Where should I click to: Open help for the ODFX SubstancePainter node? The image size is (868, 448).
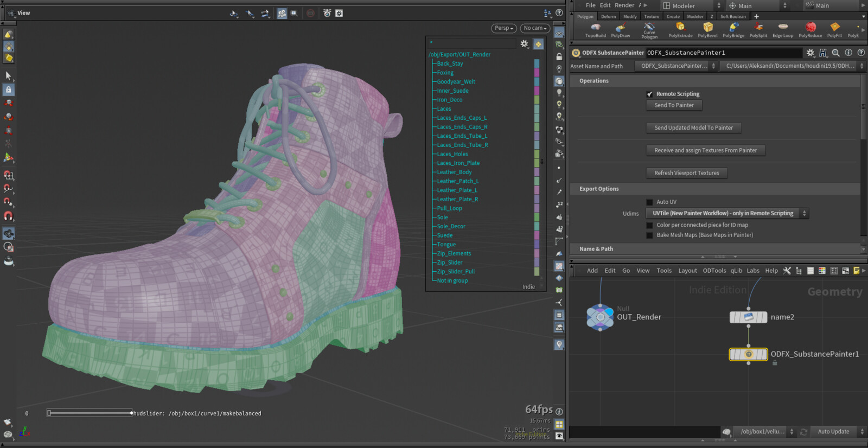(x=861, y=53)
